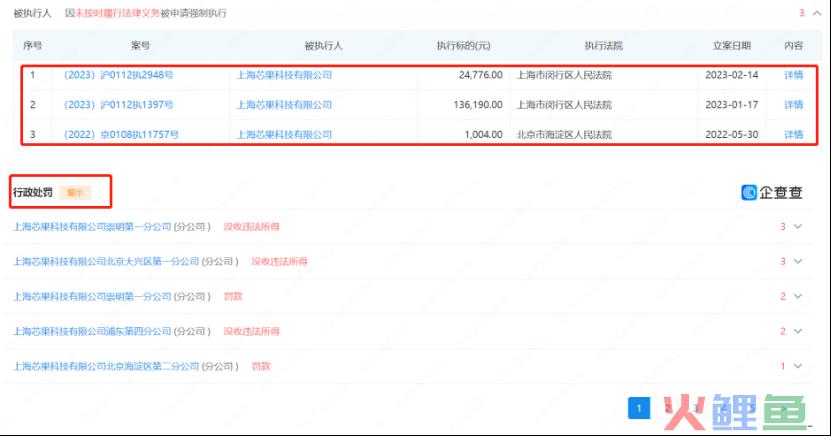Click 上海市闵行区人民法院 in the 2948号 row
The height and width of the screenshot is (436, 831).
(x=564, y=75)
